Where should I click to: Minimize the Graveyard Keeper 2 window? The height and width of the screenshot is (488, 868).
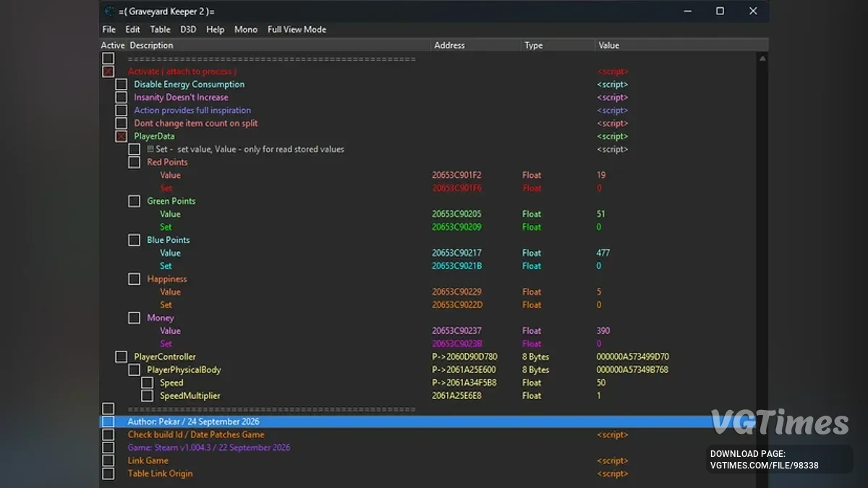click(686, 11)
